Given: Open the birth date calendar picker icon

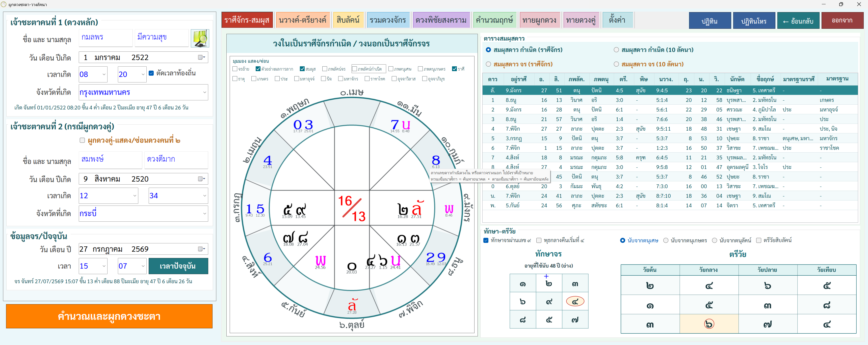Looking at the screenshot, I should 201,57.
